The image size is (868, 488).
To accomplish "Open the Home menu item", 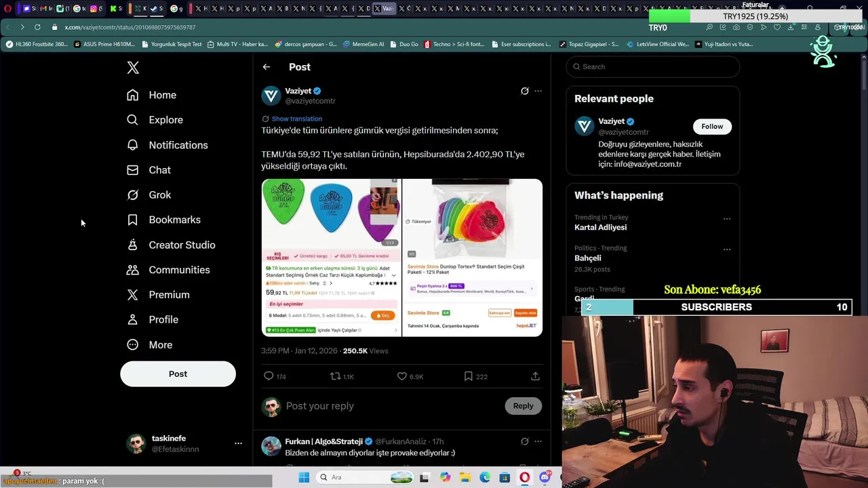I will 151,95.
